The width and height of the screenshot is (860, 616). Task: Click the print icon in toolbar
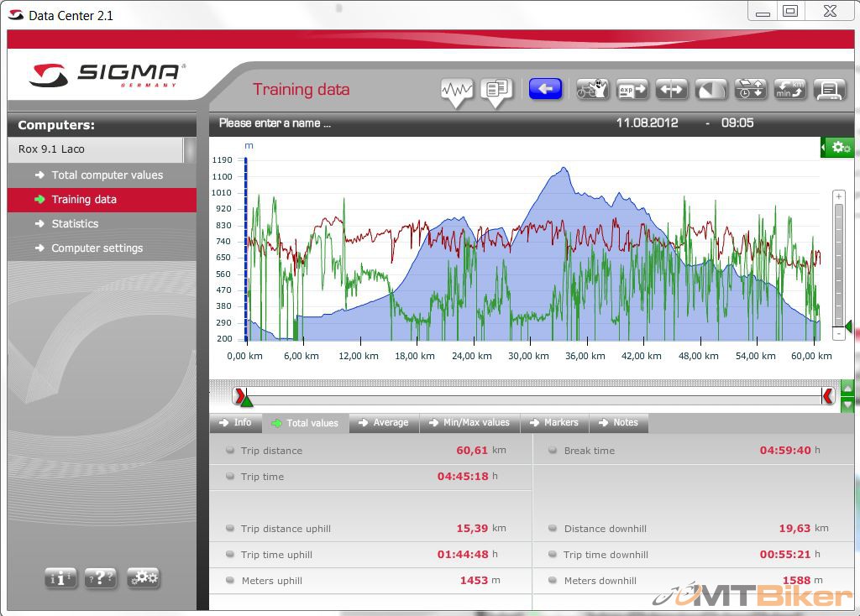coord(829,89)
